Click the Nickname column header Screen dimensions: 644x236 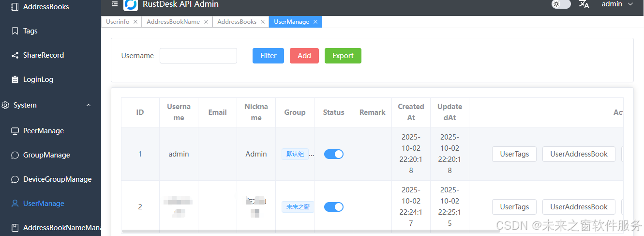point(256,112)
